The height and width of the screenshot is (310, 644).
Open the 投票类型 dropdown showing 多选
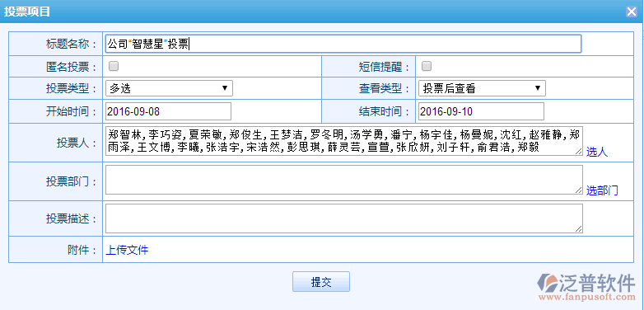169,88
